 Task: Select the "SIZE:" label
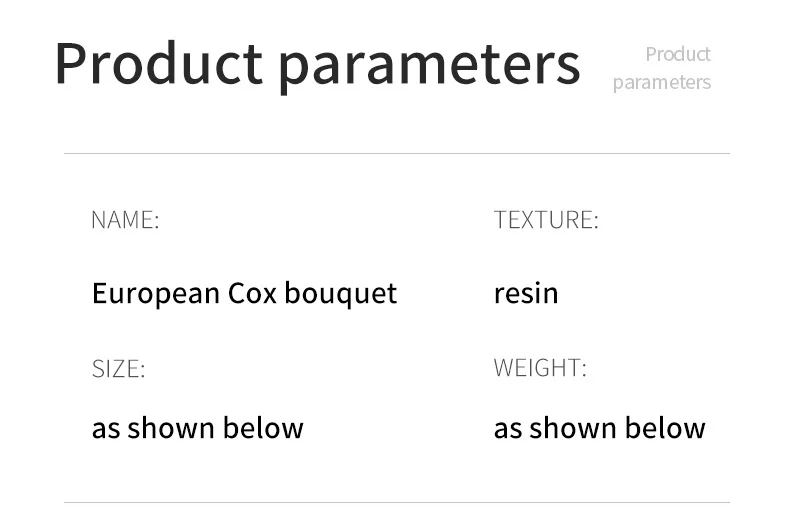(x=118, y=369)
